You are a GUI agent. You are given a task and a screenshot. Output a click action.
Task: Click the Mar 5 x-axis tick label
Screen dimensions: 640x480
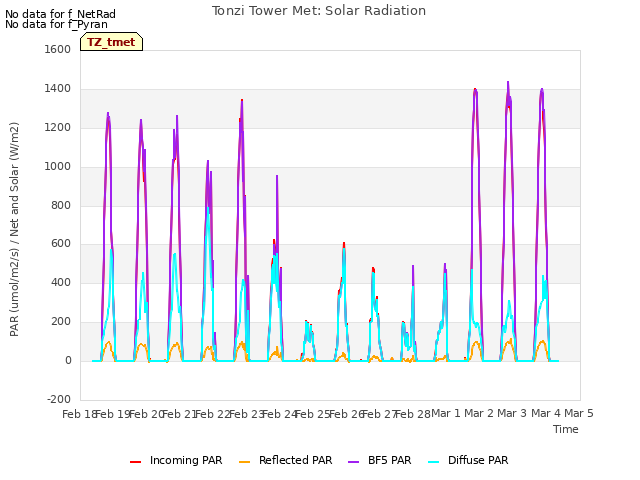pyautogui.click(x=579, y=413)
